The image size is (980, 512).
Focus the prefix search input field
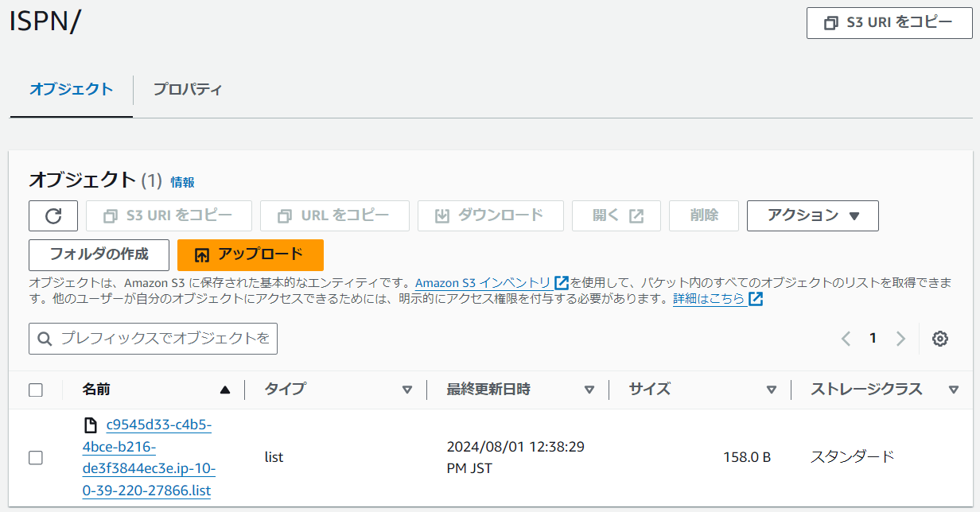point(153,339)
